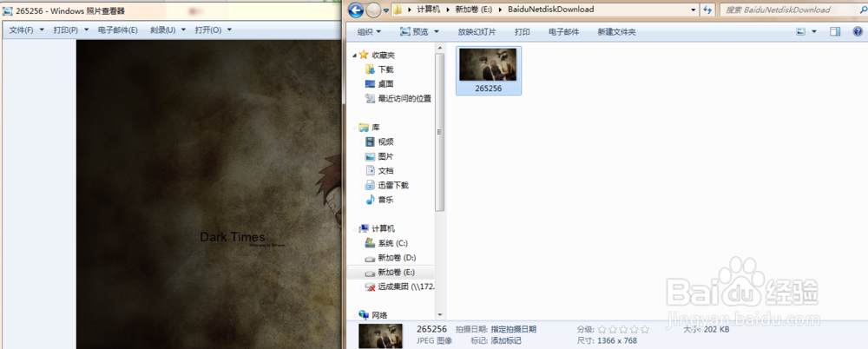The image size is (868, 349).
Task: Expand address bar history dropdown arrow
Action: (693, 10)
